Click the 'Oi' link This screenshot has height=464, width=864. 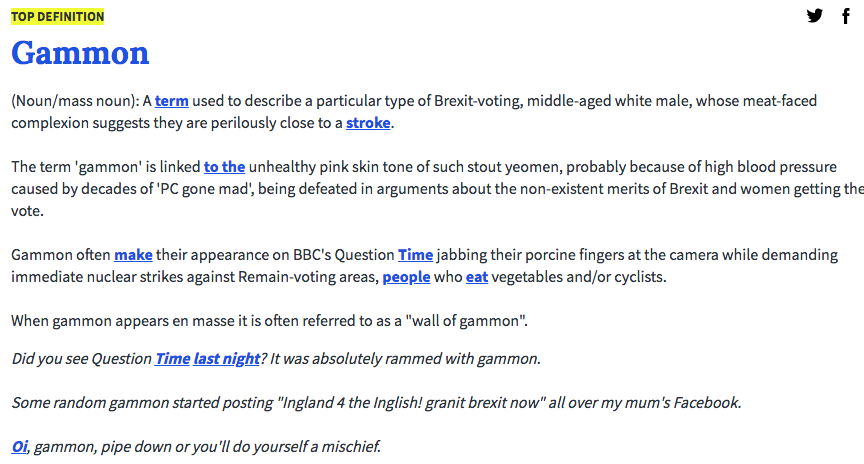pos(20,446)
